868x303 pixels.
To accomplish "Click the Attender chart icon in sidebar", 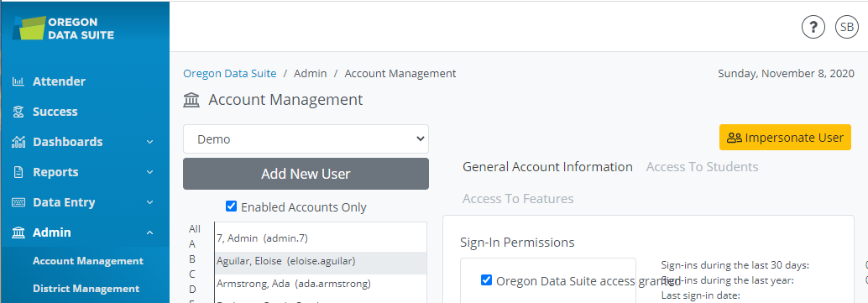I will [18, 81].
